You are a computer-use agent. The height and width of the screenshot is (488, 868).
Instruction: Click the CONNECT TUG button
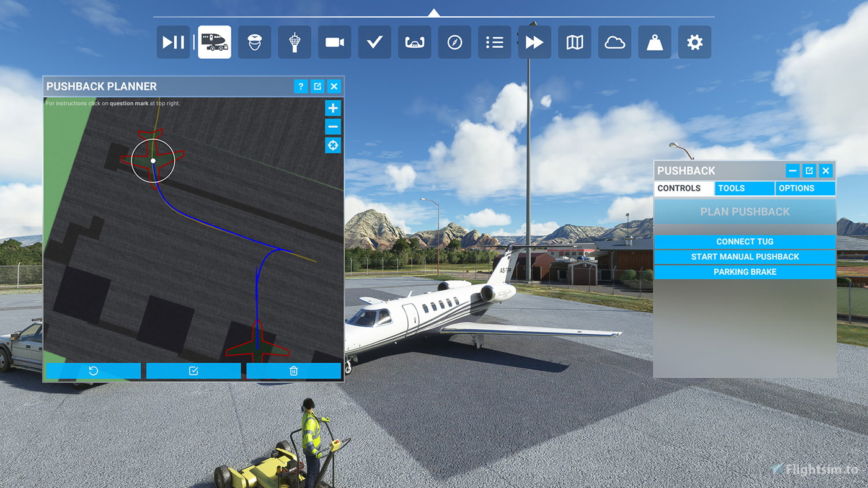[744, 241]
